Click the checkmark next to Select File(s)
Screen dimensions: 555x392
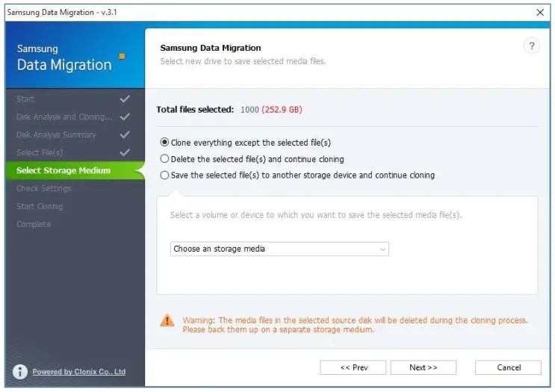[125, 152]
